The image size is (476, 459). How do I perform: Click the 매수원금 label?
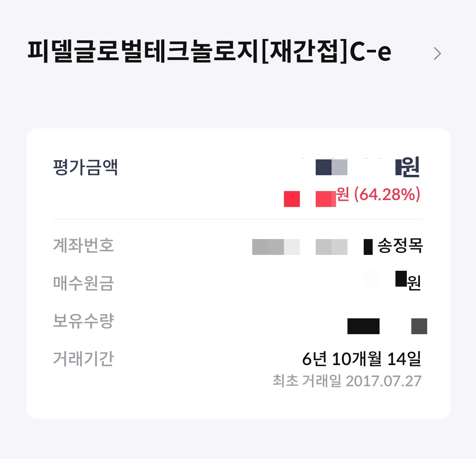click(82, 284)
